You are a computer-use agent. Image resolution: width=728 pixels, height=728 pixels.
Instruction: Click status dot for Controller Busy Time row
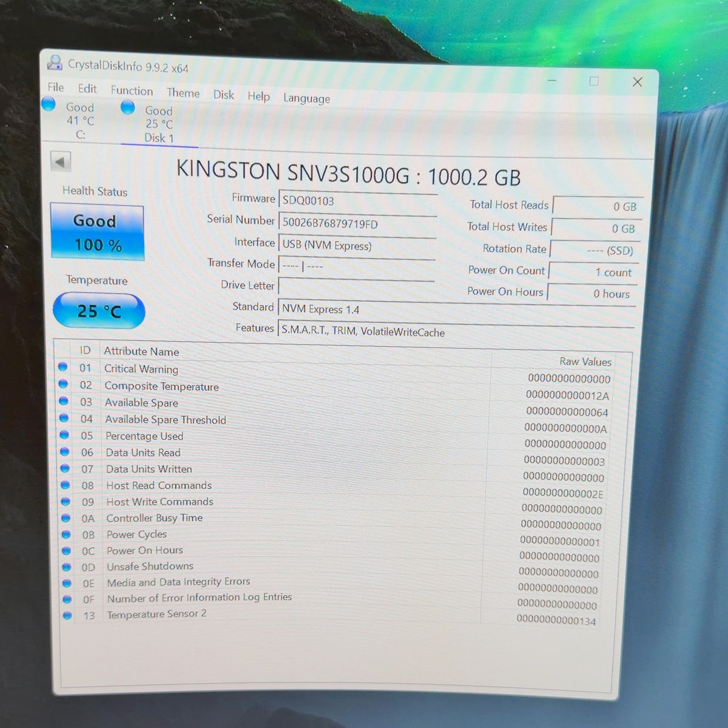coord(66,517)
